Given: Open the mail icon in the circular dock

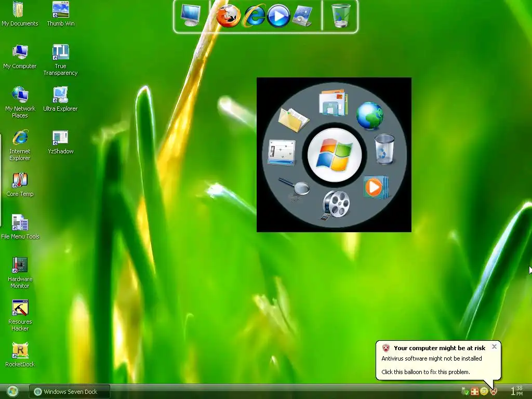Looking at the screenshot, I should point(333,102).
